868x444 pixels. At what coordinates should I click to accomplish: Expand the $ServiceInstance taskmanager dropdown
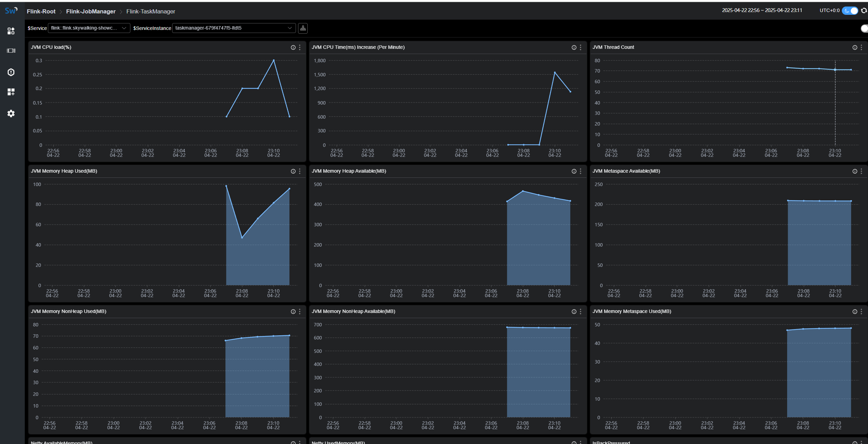[x=233, y=28]
